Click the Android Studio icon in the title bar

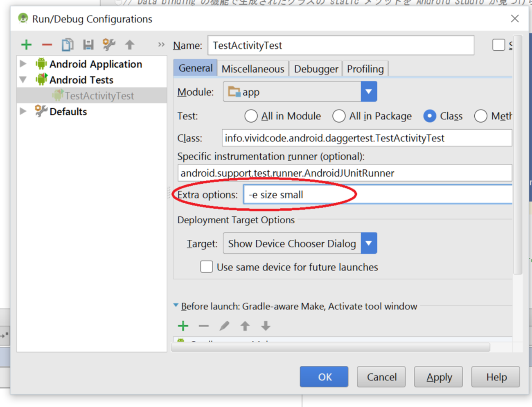coord(23,19)
